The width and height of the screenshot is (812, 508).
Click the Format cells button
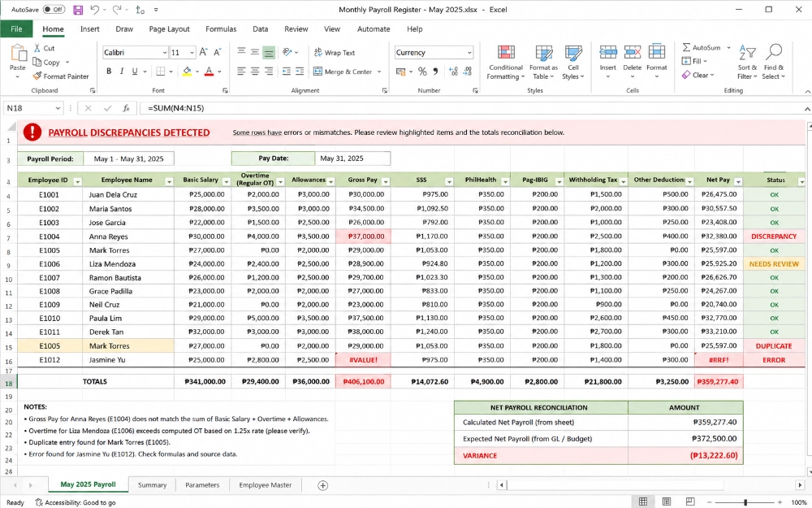[x=657, y=61]
